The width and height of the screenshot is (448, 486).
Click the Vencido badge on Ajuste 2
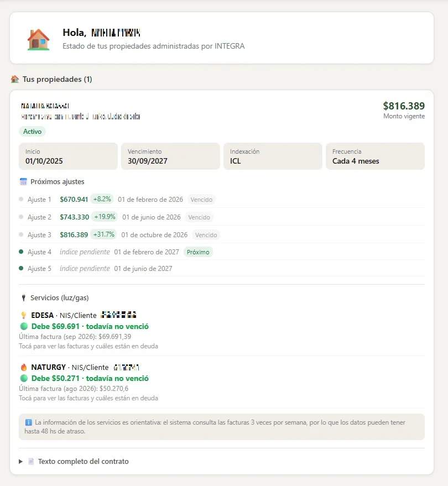199,217
